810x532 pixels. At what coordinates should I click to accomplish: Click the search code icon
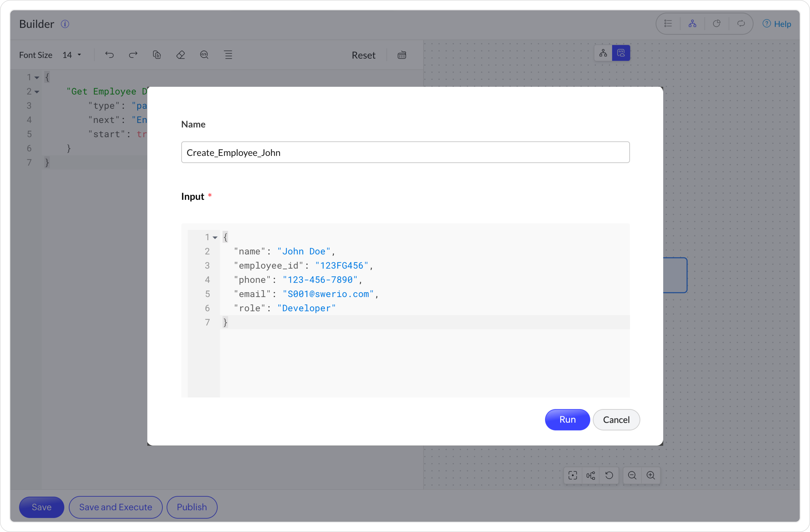[204, 55]
